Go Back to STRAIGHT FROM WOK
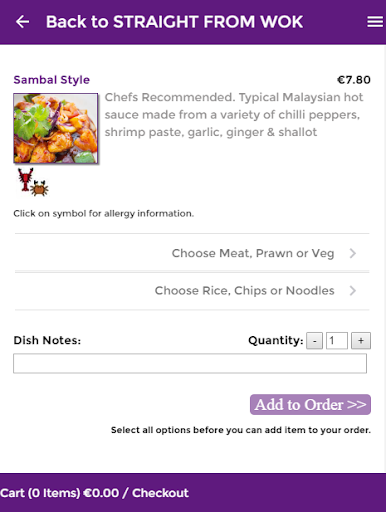This screenshot has height=512, width=386. (x=174, y=22)
